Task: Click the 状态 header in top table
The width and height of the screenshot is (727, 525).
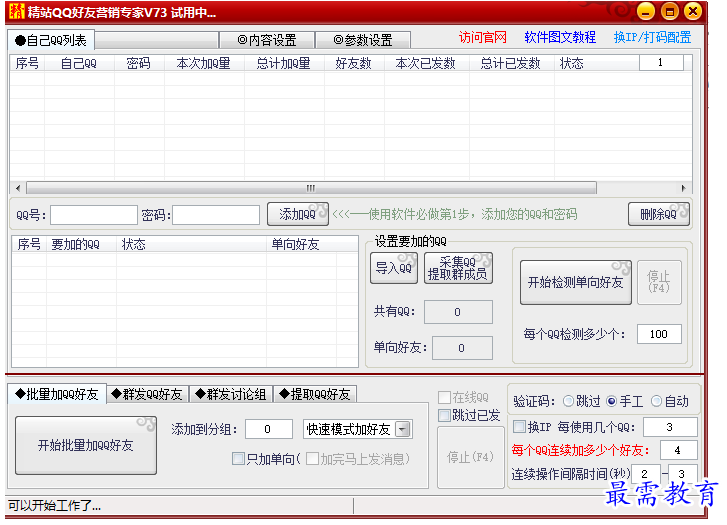Action: (x=571, y=63)
